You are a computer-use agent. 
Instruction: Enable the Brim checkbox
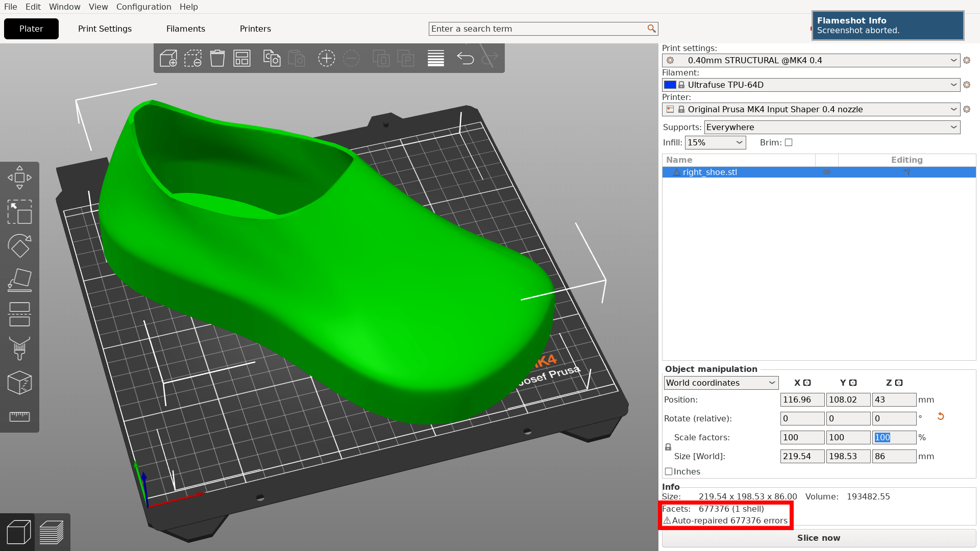(789, 143)
